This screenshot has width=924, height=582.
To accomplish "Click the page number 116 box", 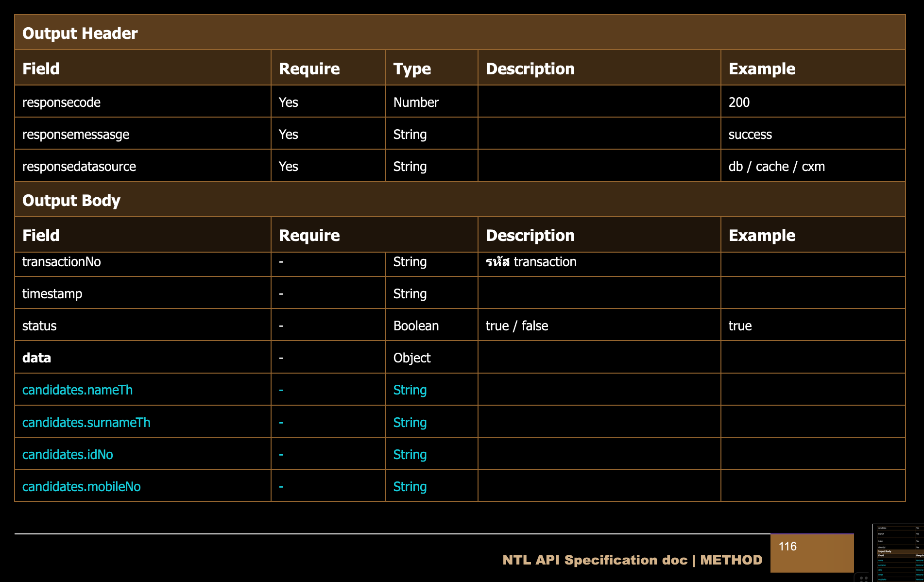I will click(812, 553).
